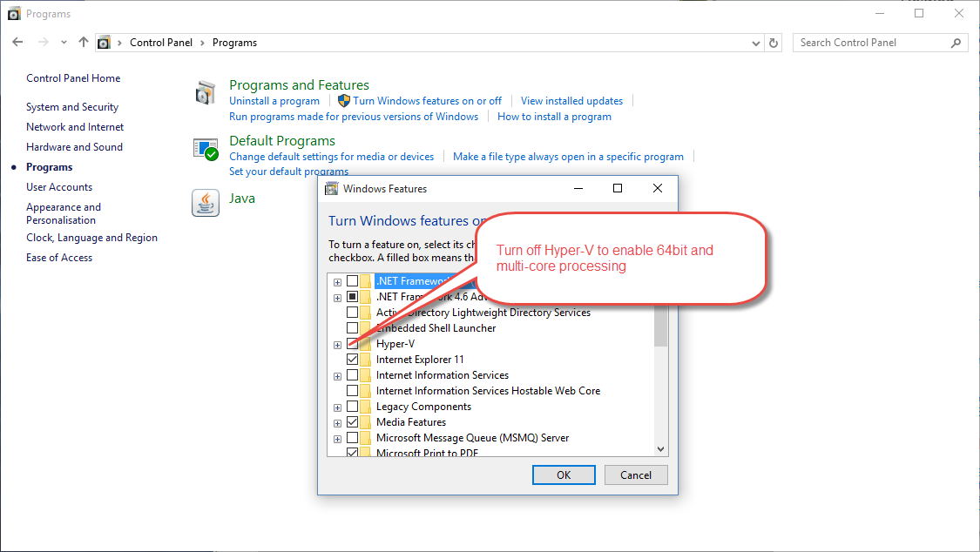
Task: Open Ease of Access category
Action: tap(59, 257)
